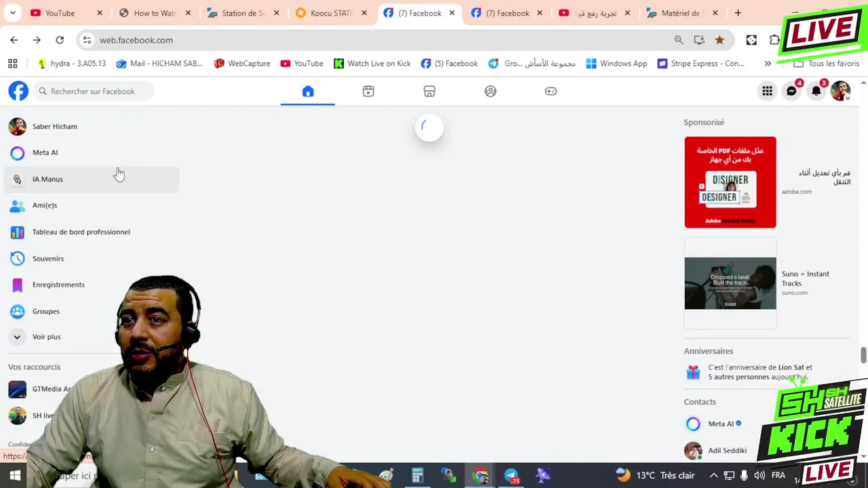The image size is (868, 488).
Task: Switch to the How to Wat... tab
Action: click(x=155, y=13)
